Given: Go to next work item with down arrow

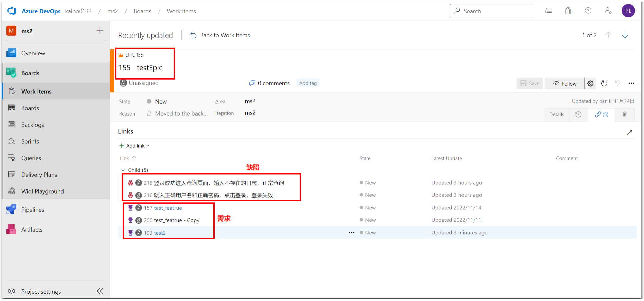Looking at the screenshot, I should pos(625,35).
